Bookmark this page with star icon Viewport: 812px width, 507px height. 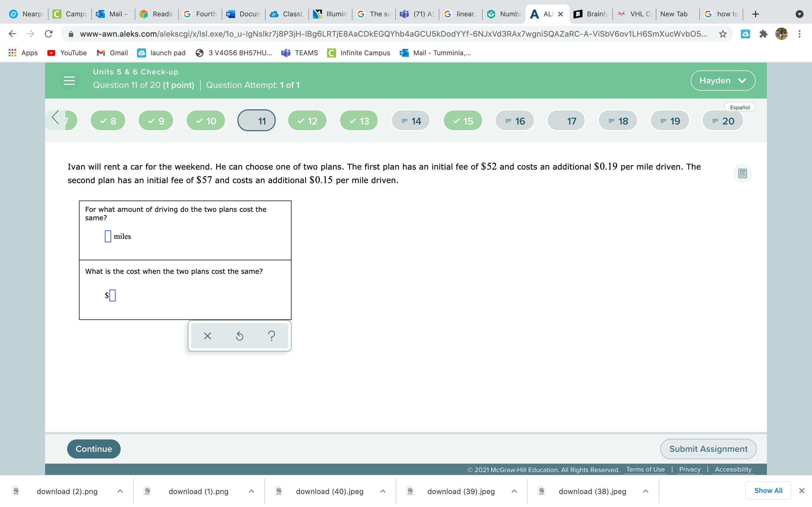click(722, 34)
